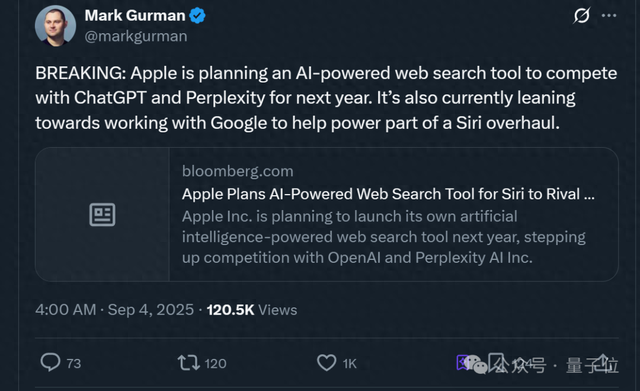Click the purple bookmark-style extension icon
This screenshot has height=391, width=640.
pyautogui.click(x=463, y=362)
